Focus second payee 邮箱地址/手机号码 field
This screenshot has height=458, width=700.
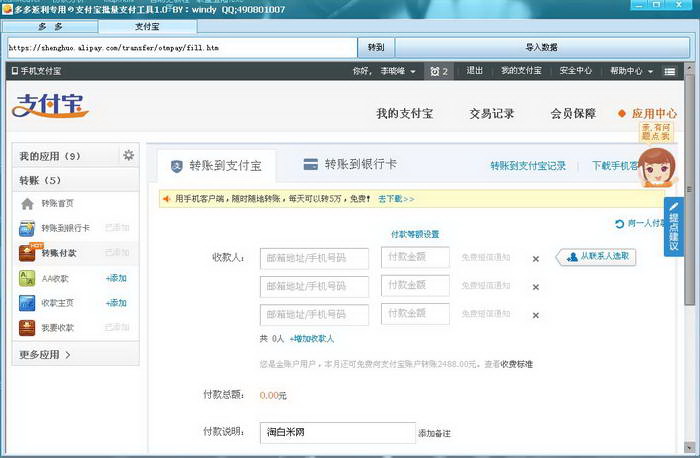(x=314, y=287)
